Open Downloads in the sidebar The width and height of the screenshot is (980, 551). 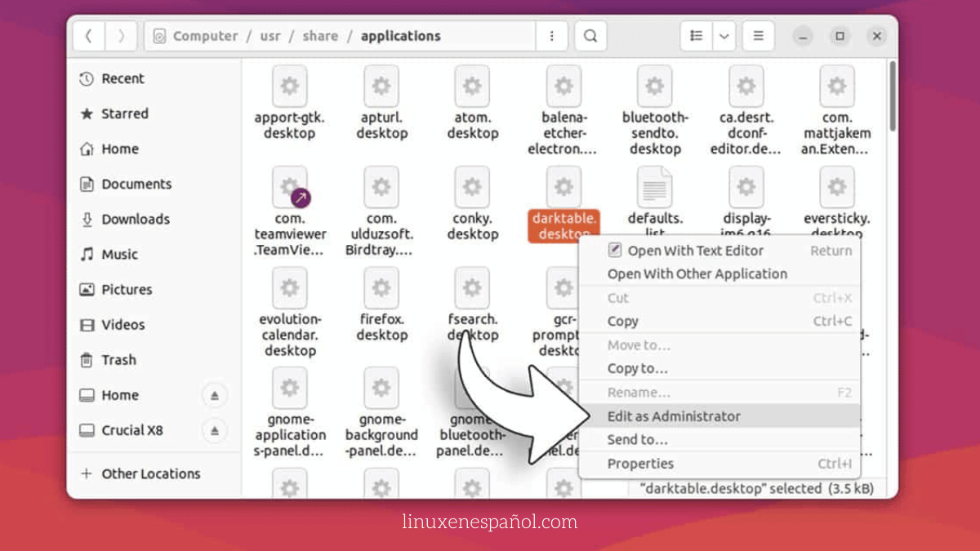point(135,219)
